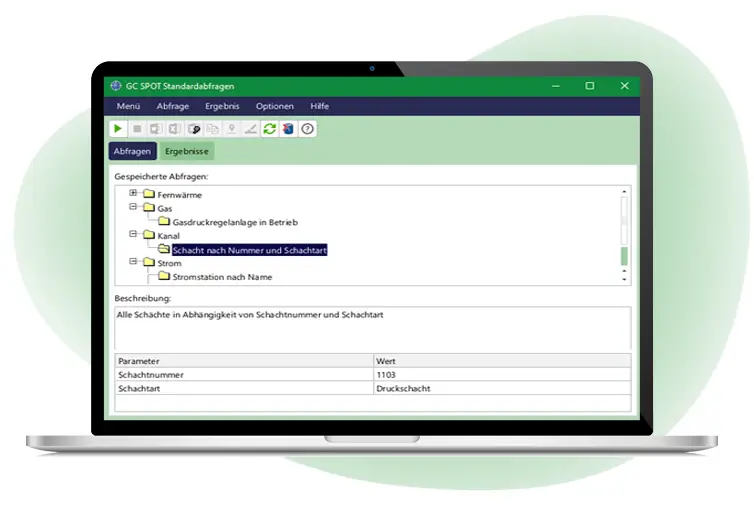Select the Stromstation nach Name query
The height and width of the screenshot is (508, 754).
point(222,277)
